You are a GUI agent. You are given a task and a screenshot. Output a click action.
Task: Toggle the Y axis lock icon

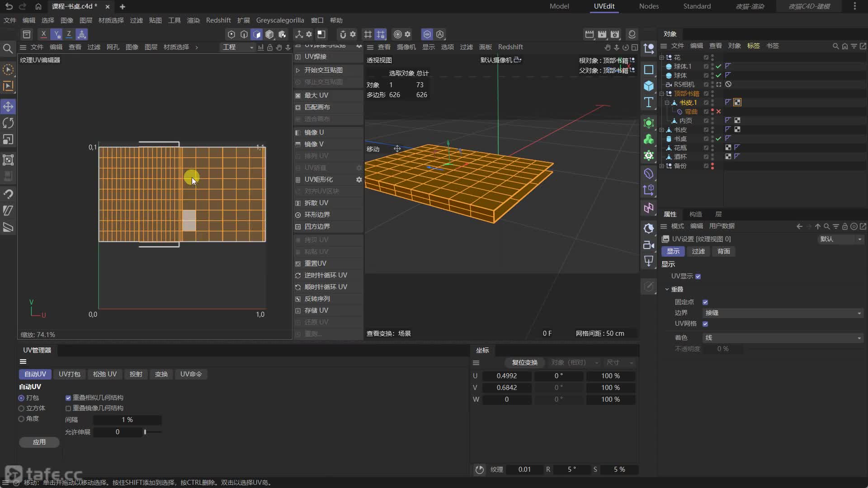click(56, 34)
